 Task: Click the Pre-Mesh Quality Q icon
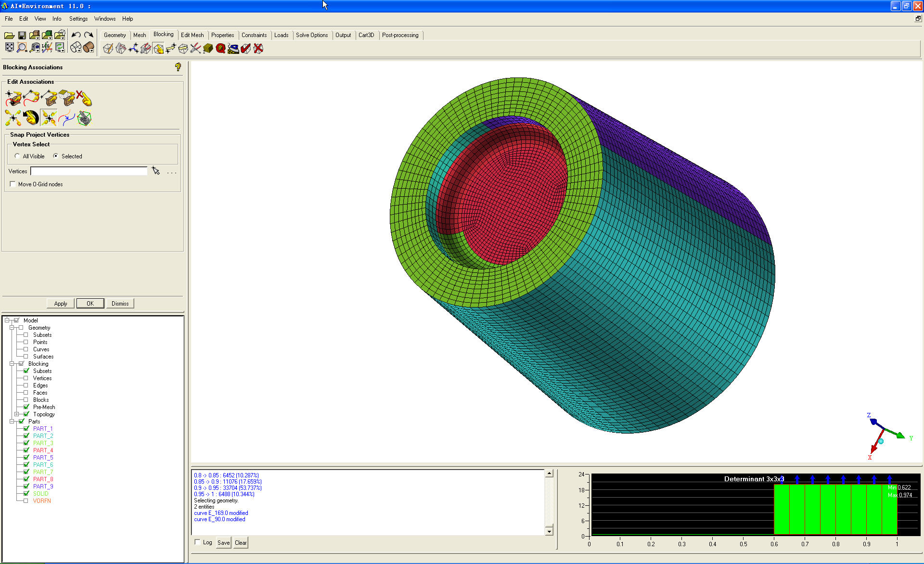(220, 49)
